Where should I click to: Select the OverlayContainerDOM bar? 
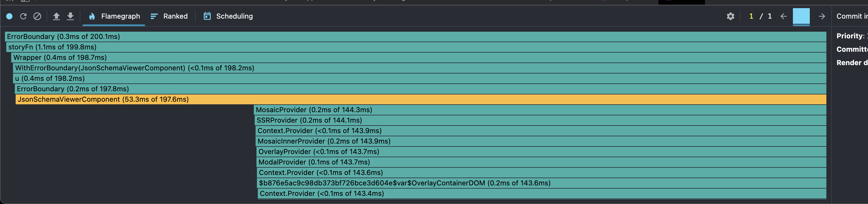[542, 182]
